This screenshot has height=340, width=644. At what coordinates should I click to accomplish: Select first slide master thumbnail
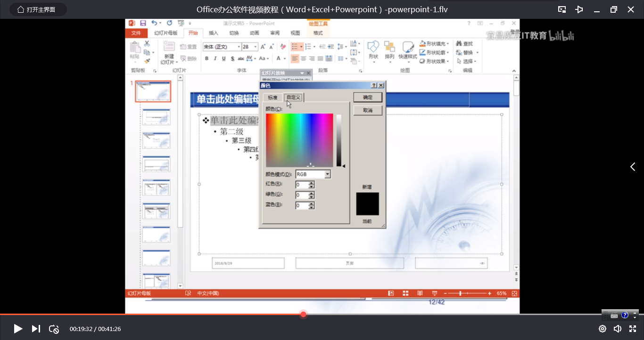[153, 91]
